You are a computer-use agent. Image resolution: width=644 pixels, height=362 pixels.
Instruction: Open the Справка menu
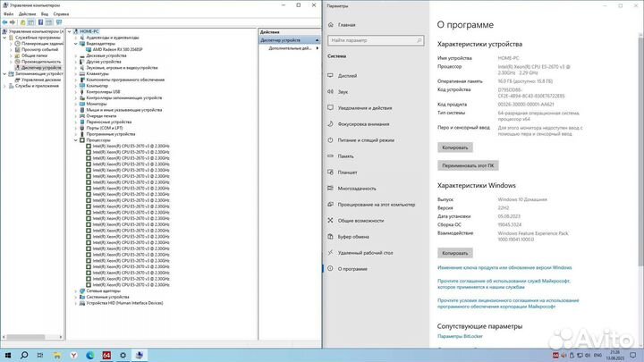pyautogui.click(x=61, y=14)
